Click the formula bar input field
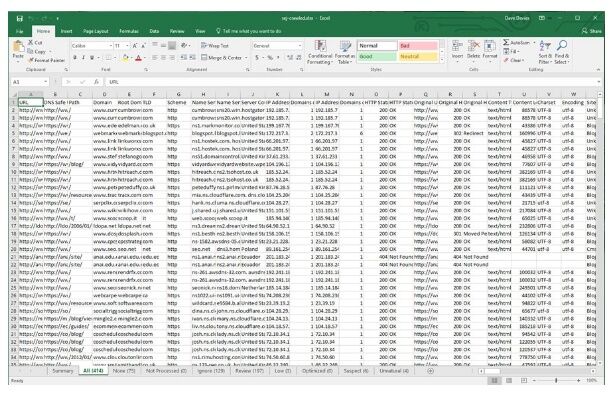Viewport: 615px width, 404px height. point(351,82)
